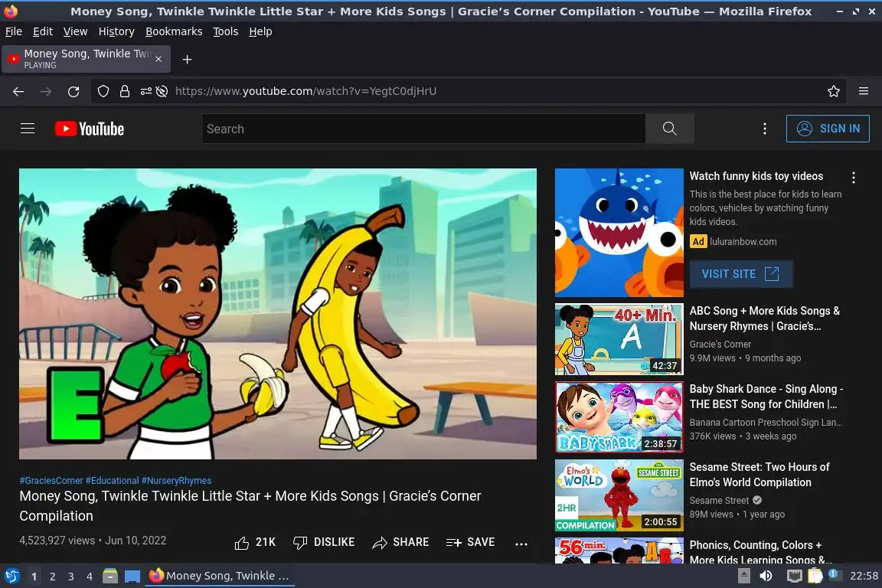
Task: Open the File menu
Action: pos(14,31)
